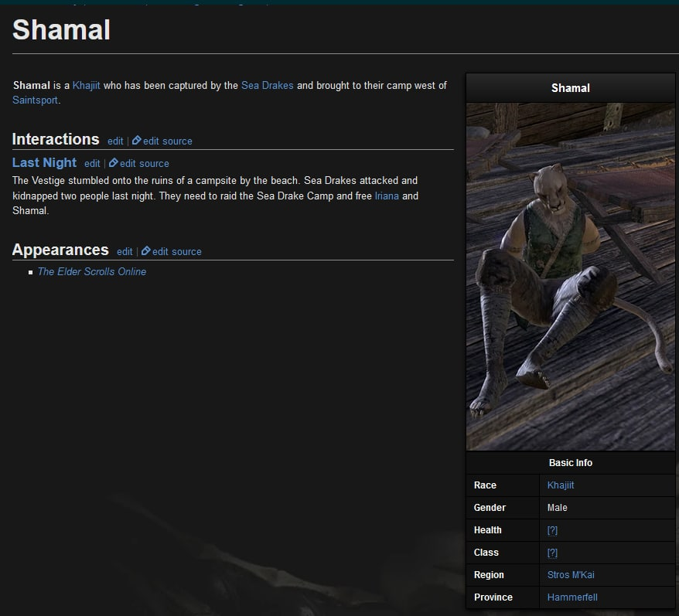Screen dimensions: 679x616
Task: Click pencil icon beside Appearances edit source
Action: (x=146, y=250)
